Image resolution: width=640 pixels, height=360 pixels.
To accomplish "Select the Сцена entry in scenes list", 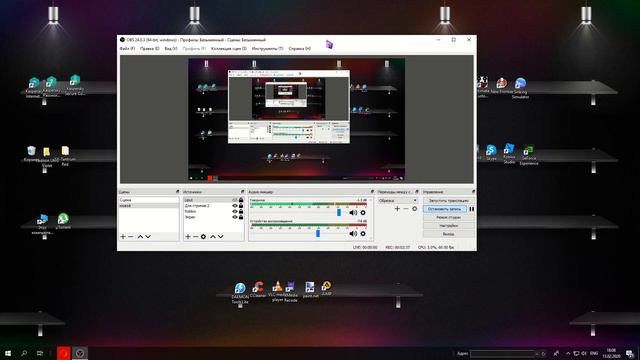I will [149, 200].
